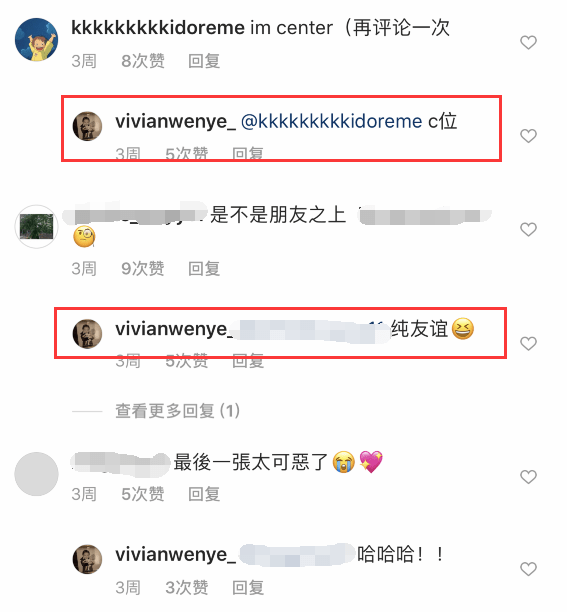Like the '纯友谊' reply

coord(528,343)
